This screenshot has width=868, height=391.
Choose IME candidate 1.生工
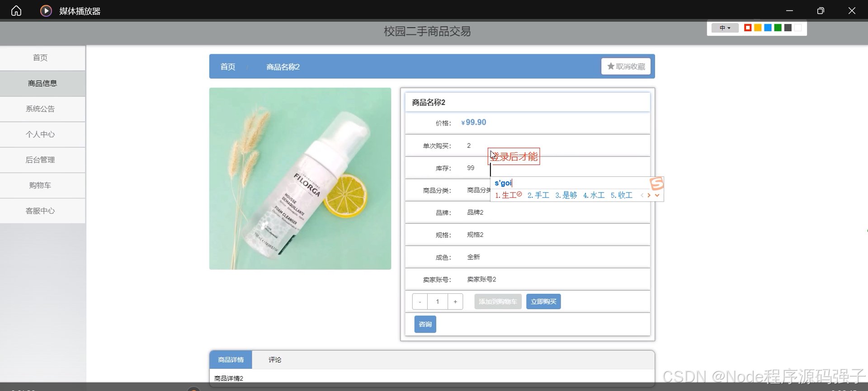coord(508,195)
